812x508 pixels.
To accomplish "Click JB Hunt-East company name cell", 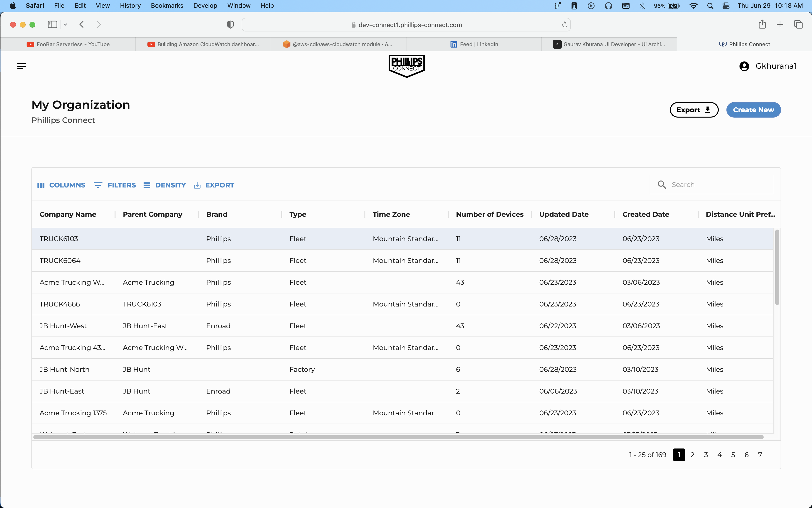I will (x=62, y=391).
